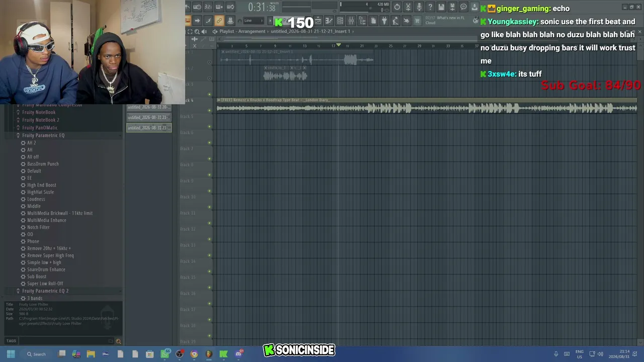Select the MultiMedia Enhance preset

pyautogui.click(x=46, y=220)
